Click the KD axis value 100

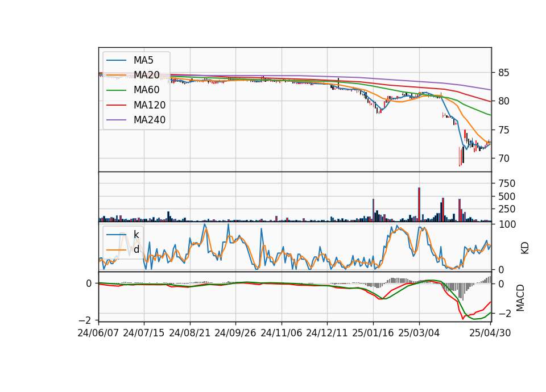coord(507,225)
